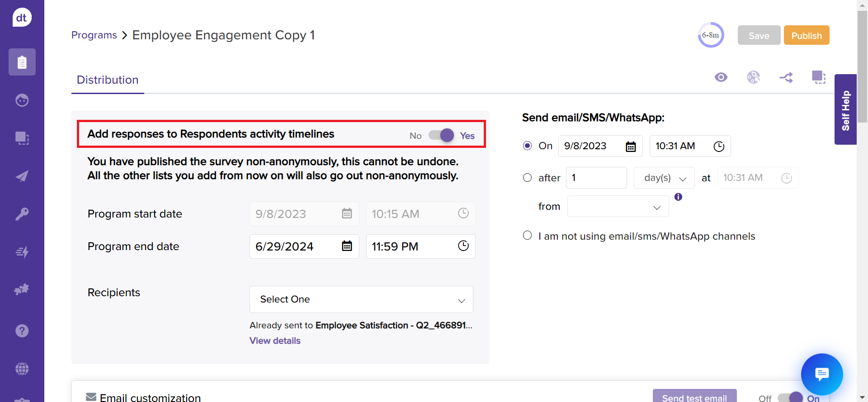Open the View details link

click(275, 341)
